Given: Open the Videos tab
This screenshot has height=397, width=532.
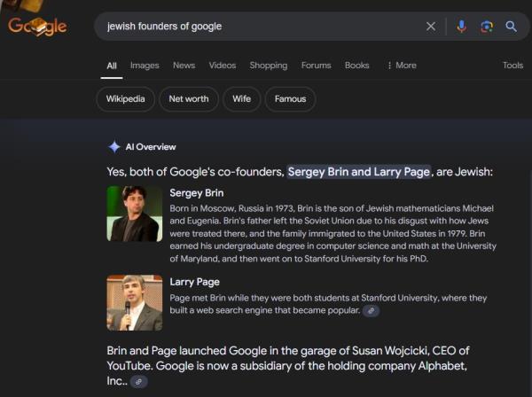Looking at the screenshot, I should pos(223,66).
